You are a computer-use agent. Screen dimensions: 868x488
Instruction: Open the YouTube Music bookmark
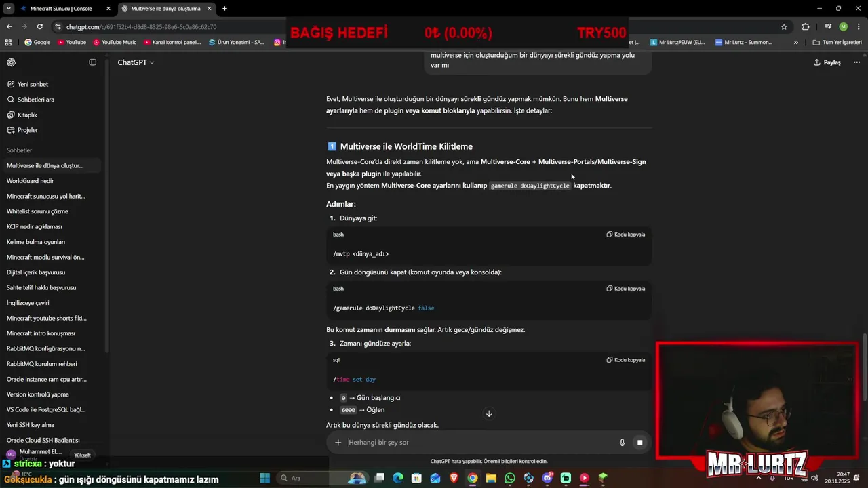(114, 42)
